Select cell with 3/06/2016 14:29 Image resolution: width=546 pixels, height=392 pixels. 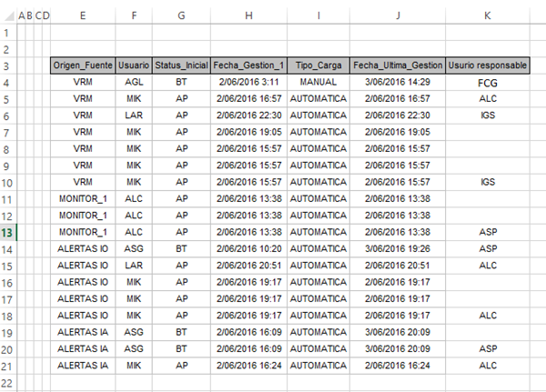point(398,82)
